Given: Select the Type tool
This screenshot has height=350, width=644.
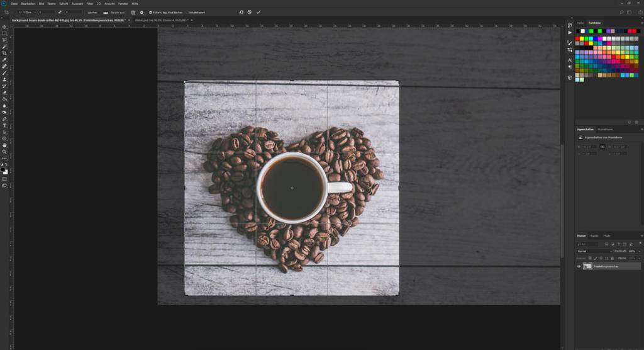Looking at the screenshot, I should point(4,125).
